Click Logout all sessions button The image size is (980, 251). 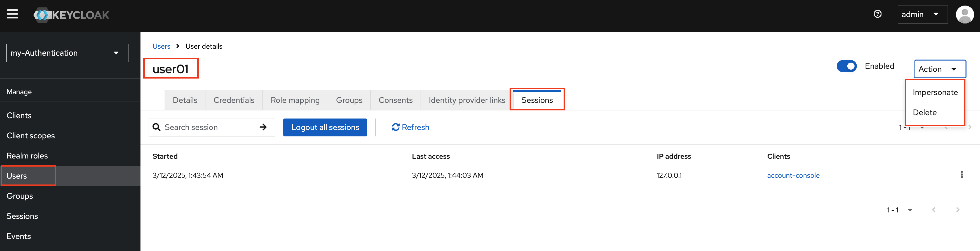pos(325,127)
